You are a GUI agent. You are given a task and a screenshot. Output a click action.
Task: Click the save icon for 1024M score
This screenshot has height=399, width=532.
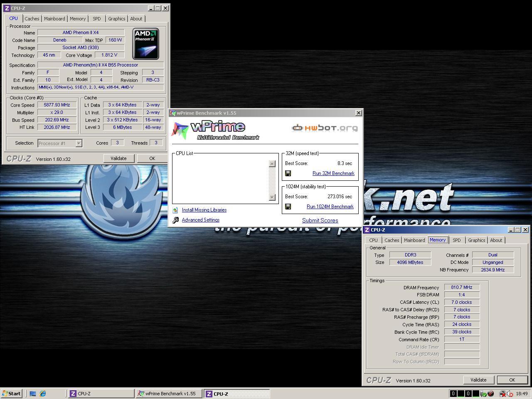(x=288, y=207)
